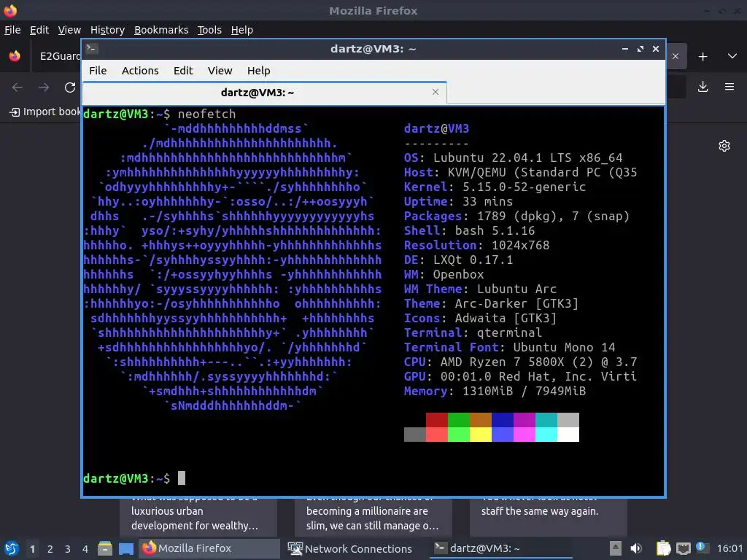Click the neofetch command text
The height and width of the screenshot is (560, 747).
tap(206, 114)
